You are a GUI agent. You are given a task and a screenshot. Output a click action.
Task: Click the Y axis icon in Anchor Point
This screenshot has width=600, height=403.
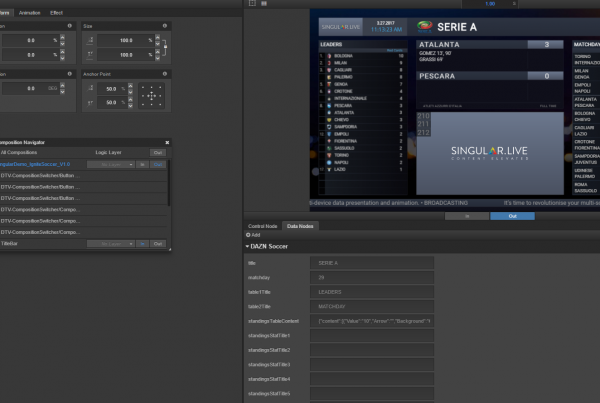tap(91, 103)
